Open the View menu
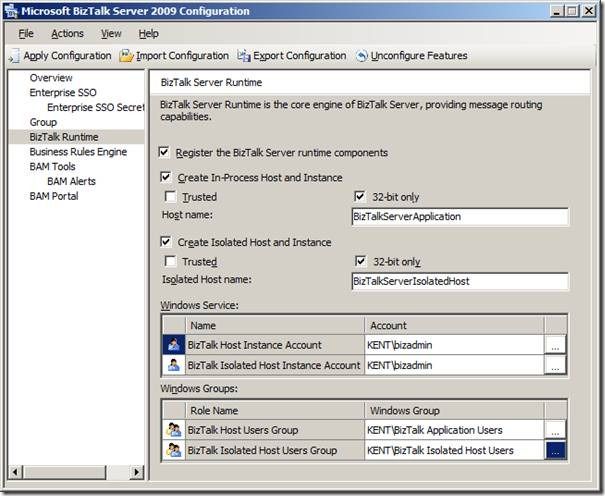Image resolution: width=605 pixels, height=496 pixels. (111, 34)
